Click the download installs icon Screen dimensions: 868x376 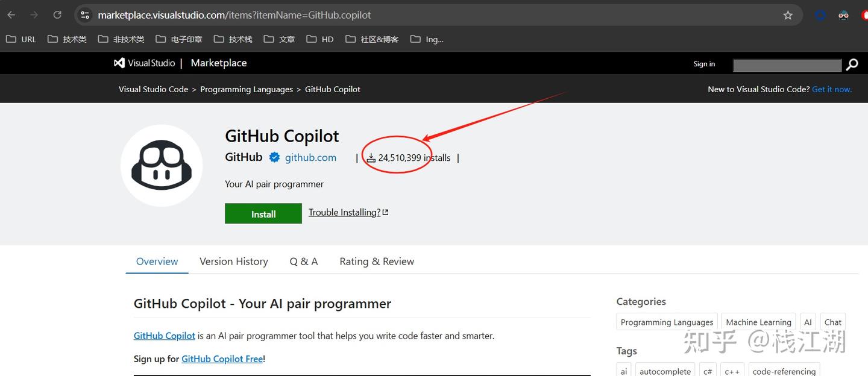(371, 157)
